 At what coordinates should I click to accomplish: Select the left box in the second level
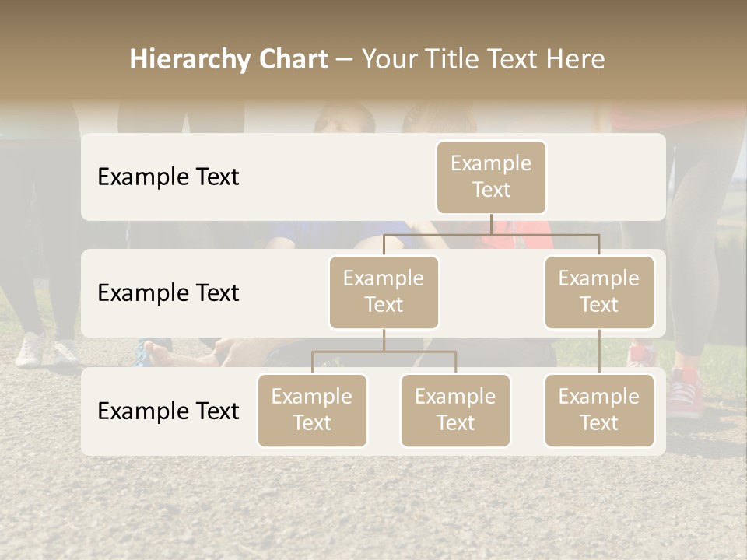click(x=384, y=292)
